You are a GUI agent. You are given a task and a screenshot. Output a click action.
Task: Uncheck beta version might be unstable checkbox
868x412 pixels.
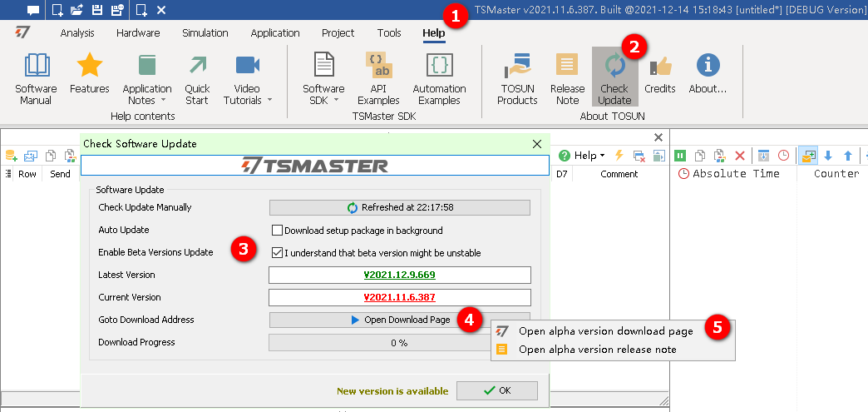pyautogui.click(x=278, y=253)
